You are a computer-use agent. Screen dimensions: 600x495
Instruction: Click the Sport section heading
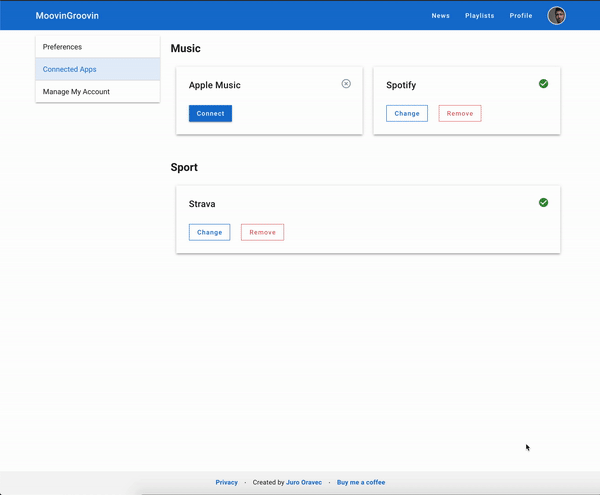[184, 167]
